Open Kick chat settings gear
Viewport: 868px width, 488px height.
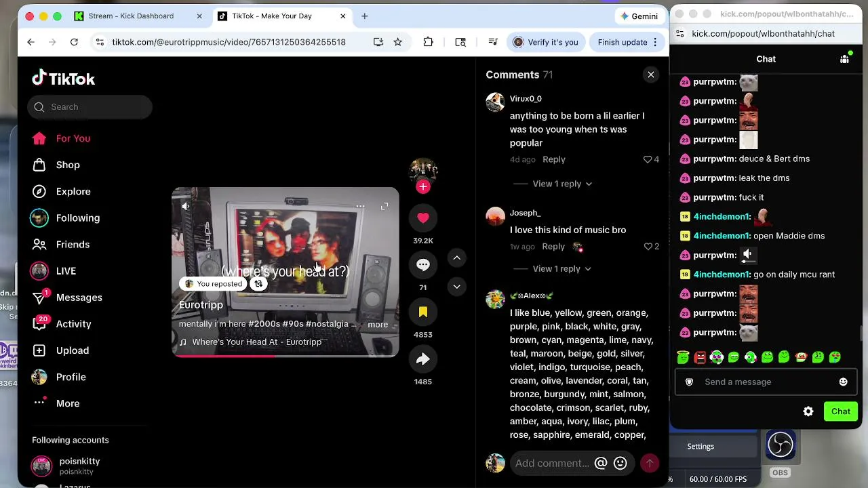click(x=808, y=411)
